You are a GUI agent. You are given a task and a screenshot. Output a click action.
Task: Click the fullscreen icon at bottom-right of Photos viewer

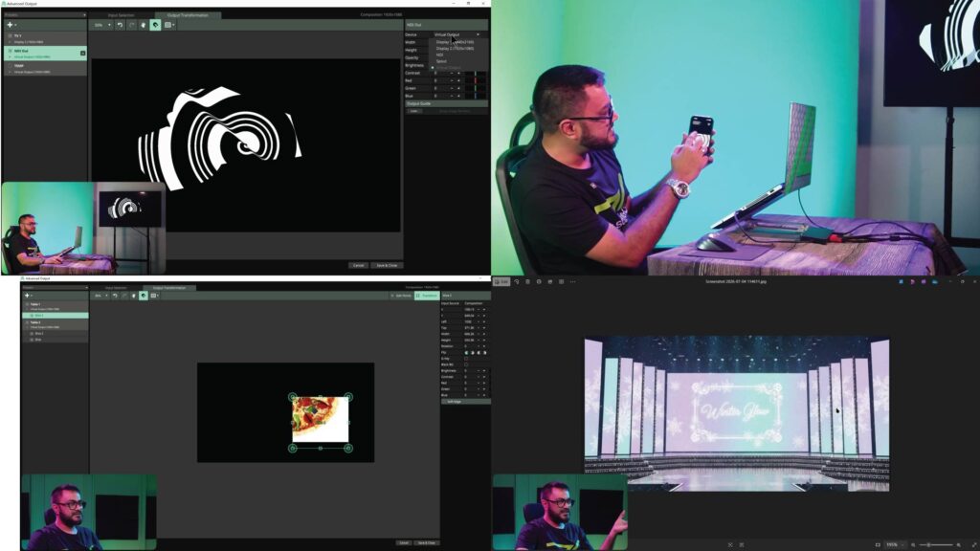[x=973, y=544]
